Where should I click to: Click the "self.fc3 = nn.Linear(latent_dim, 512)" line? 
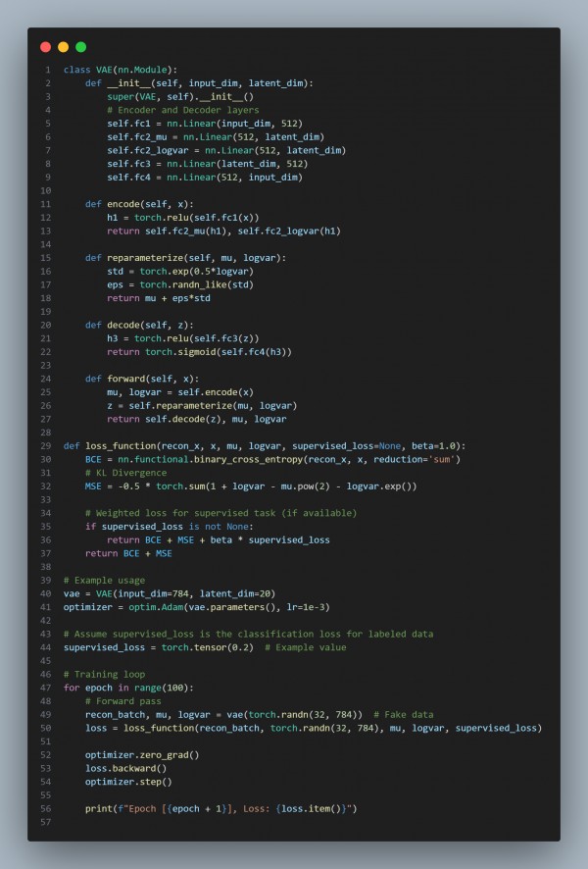[x=207, y=164]
